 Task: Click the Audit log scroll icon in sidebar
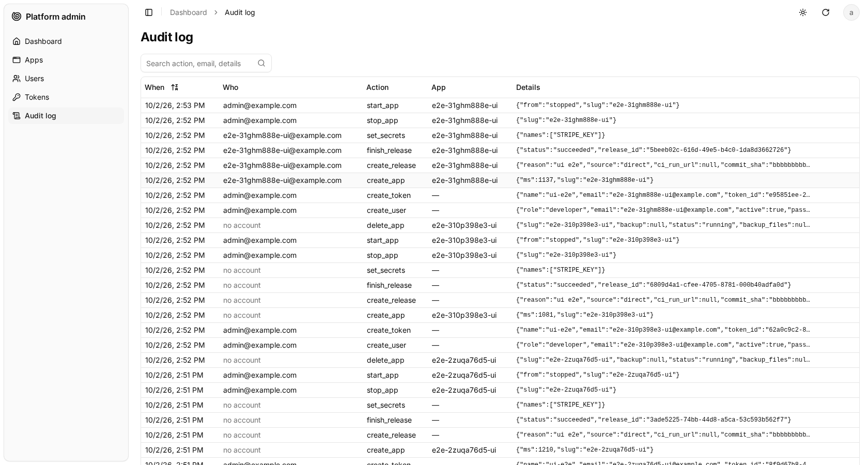tap(17, 116)
